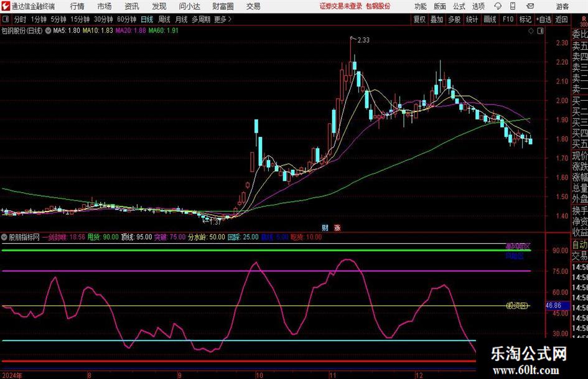
Task: Click the MA5: 1.80 value
Action: coord(67,30)
